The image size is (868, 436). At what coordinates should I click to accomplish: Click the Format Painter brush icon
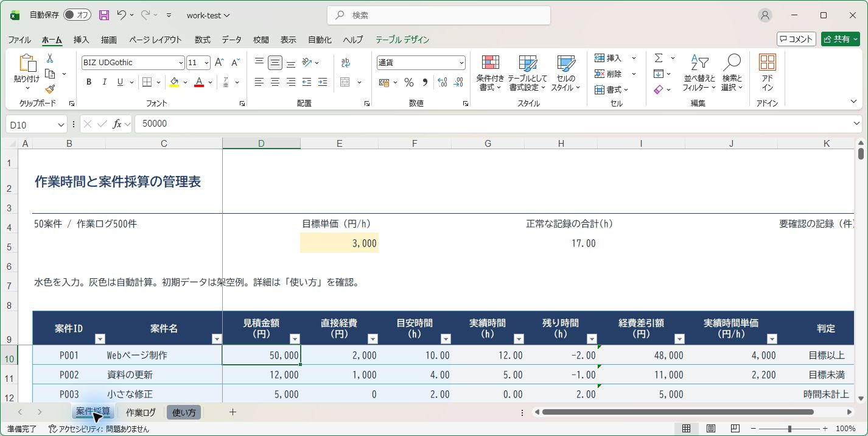[50, 89]
